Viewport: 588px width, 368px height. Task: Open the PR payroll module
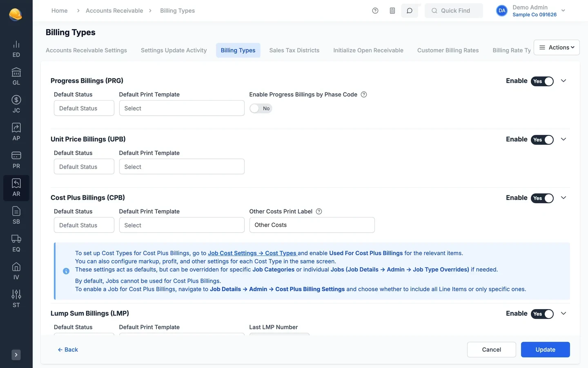coord(16,160)
